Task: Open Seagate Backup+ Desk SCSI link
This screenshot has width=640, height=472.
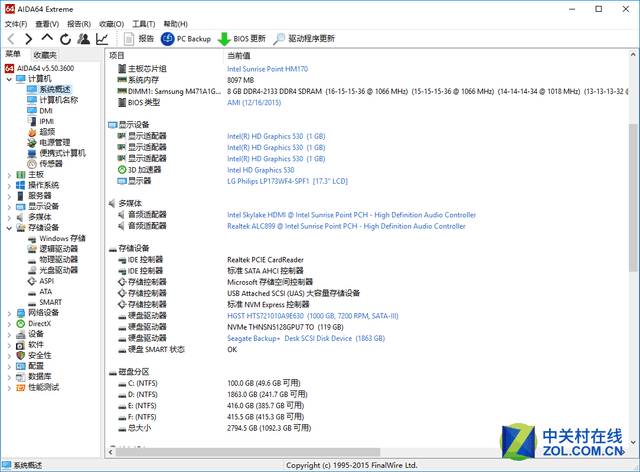Action: click(x=306, y=338)
